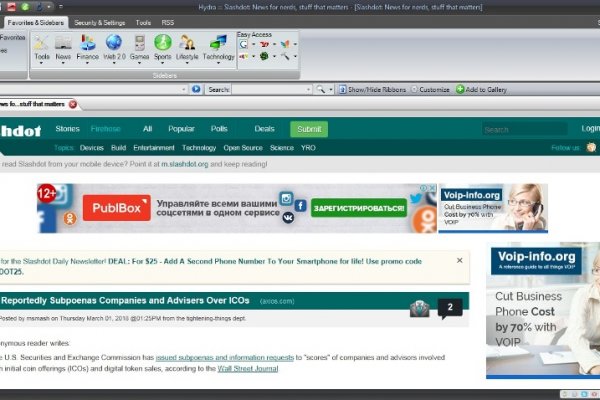Open the address bar history dropdown
Image resolution: width=600 pixels, height=400 pixels.
pos(184,90)
